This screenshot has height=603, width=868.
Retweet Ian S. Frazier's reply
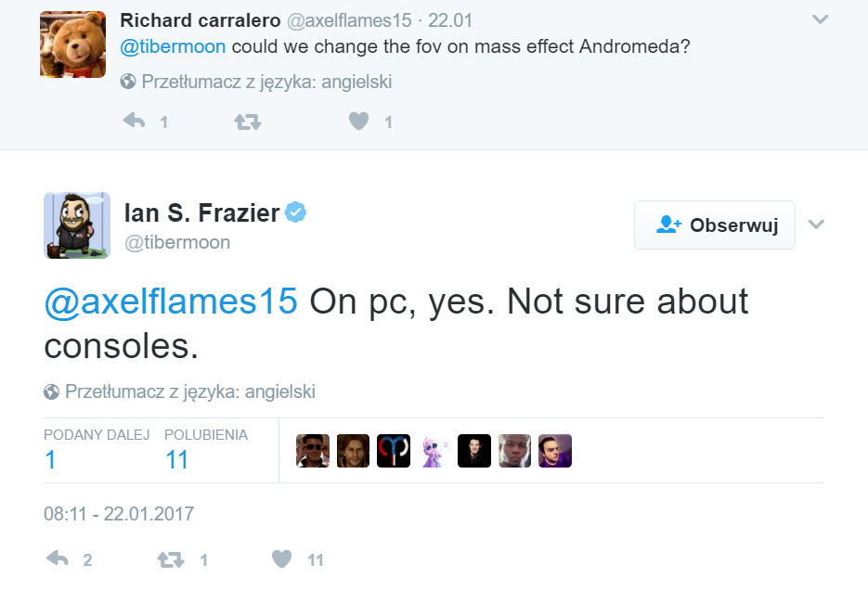170,558
